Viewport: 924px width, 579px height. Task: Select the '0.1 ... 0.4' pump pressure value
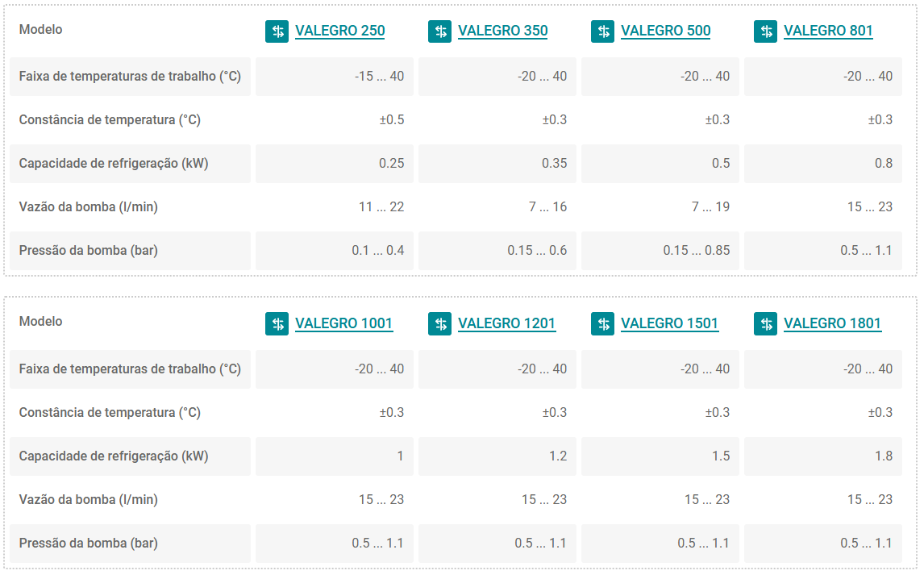click(x=377, y=251)
